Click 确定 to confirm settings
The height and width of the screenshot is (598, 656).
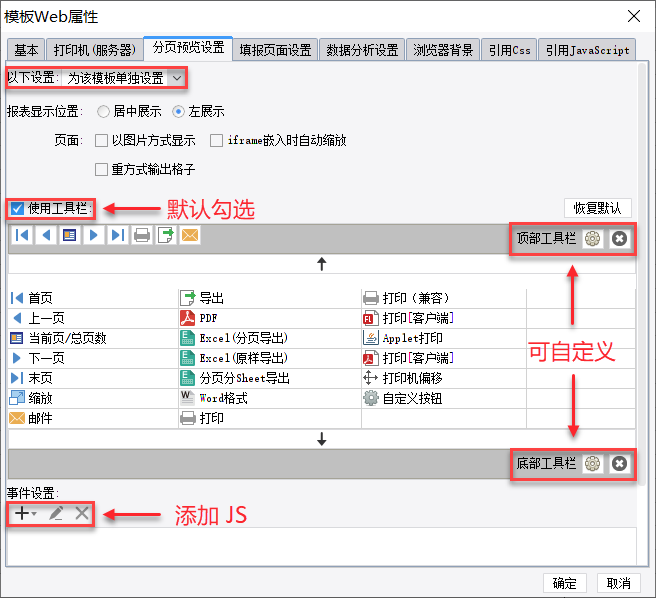coord(564,583)
